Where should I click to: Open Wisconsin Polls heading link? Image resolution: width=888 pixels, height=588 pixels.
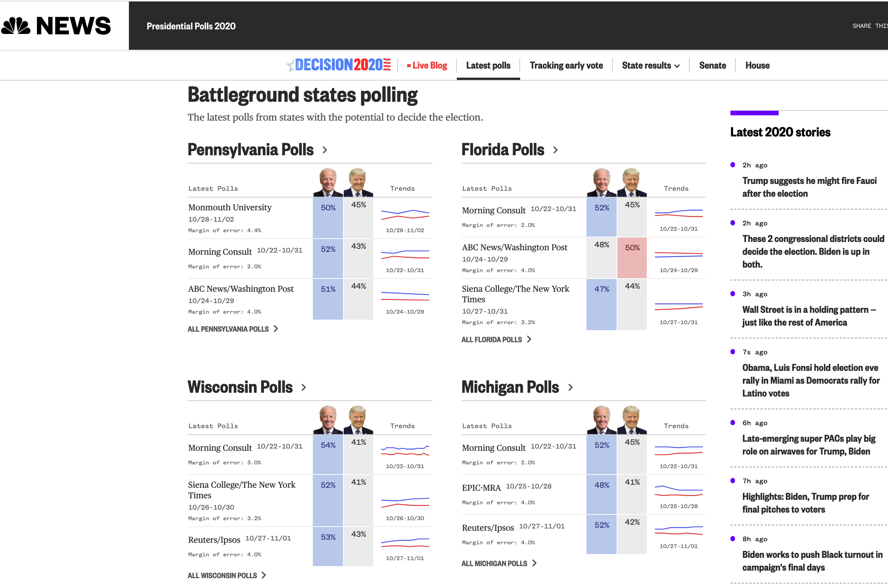(x=240, y=387)
